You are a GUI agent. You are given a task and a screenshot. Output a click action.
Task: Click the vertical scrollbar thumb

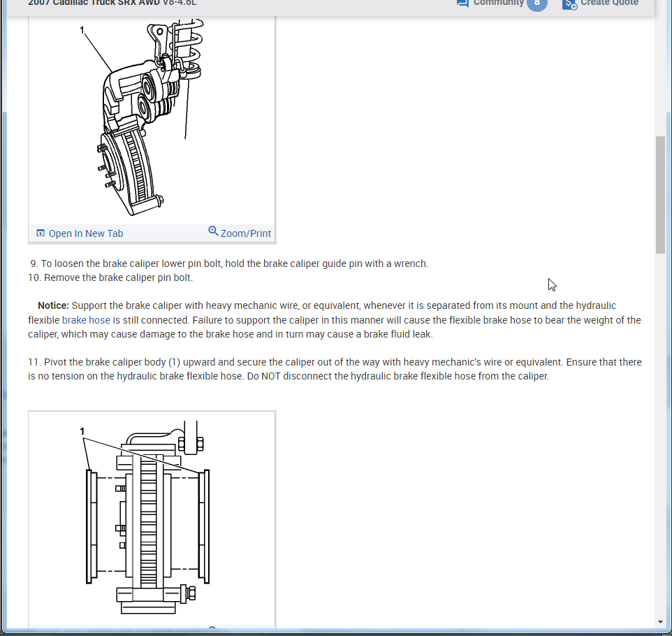pyautogui.click(x=660, y=195)
